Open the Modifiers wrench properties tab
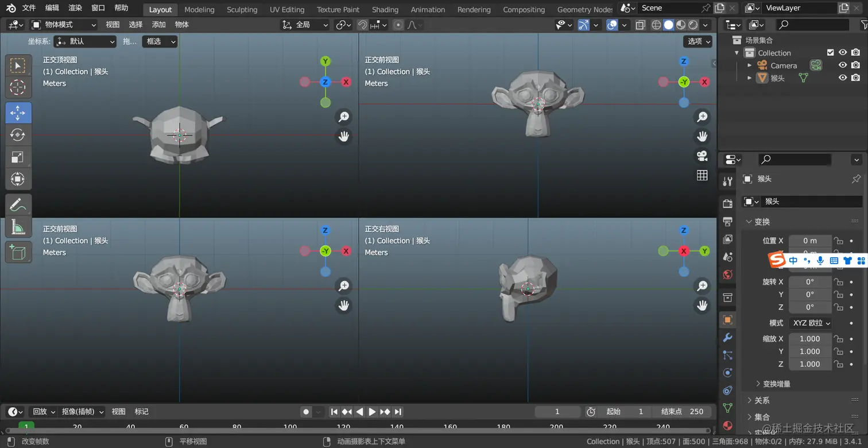 (727, 337)
